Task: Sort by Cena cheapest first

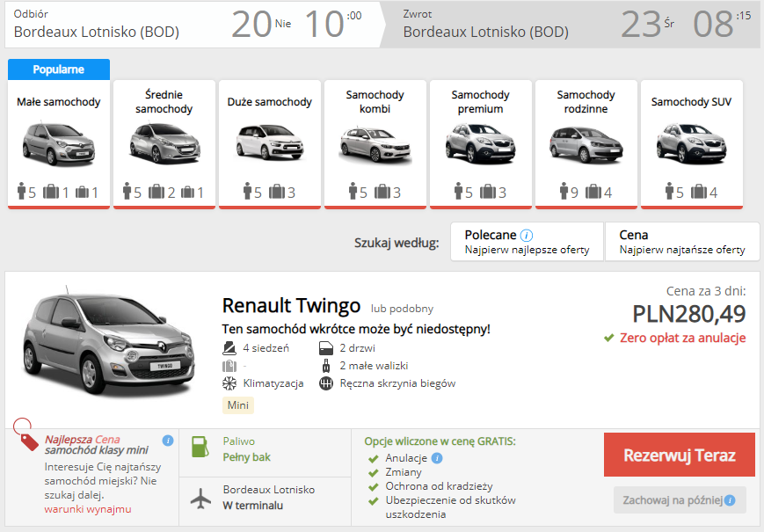Action: [x=682, y=242]
